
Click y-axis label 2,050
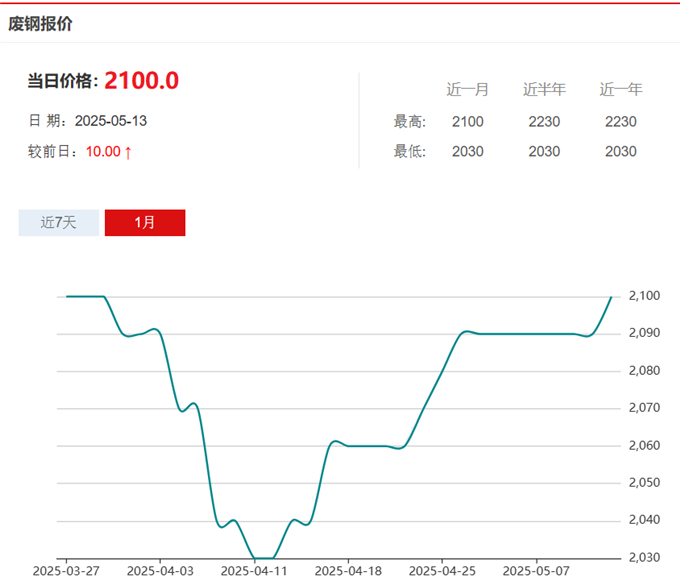click(x=644, y=482)
